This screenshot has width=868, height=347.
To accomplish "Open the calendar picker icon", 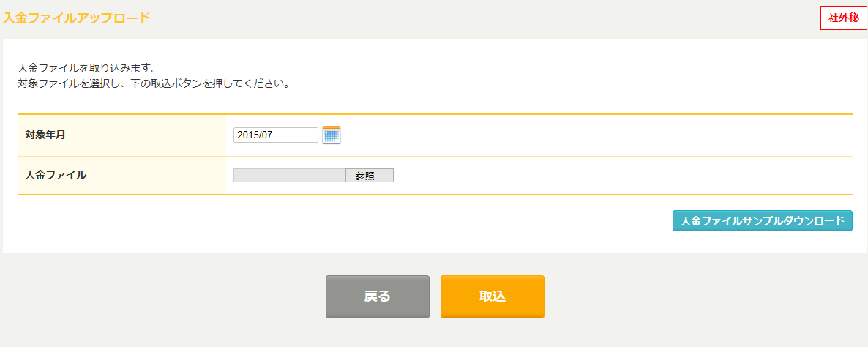I will [x=332, y=135].
